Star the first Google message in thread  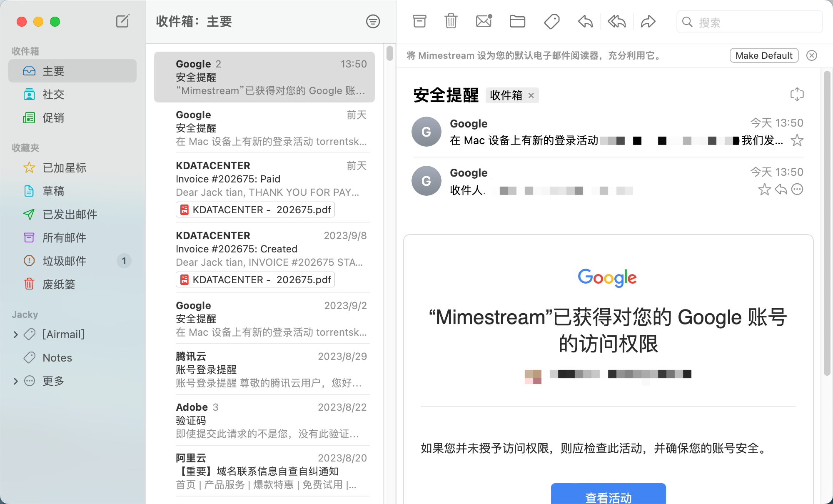pyautogui.click(x=797, y=140)
